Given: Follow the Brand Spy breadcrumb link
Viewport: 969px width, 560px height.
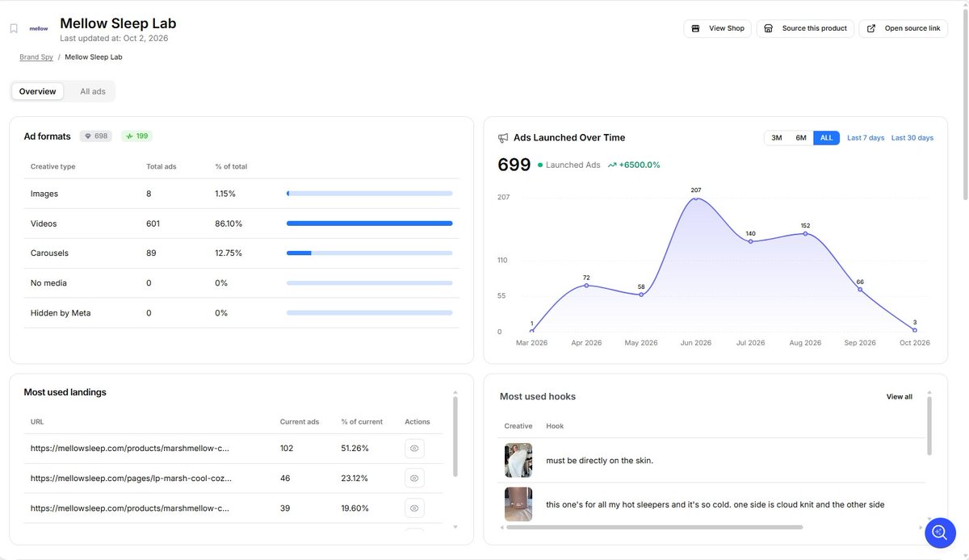Looking at the screenshot, I should (36, 57).
